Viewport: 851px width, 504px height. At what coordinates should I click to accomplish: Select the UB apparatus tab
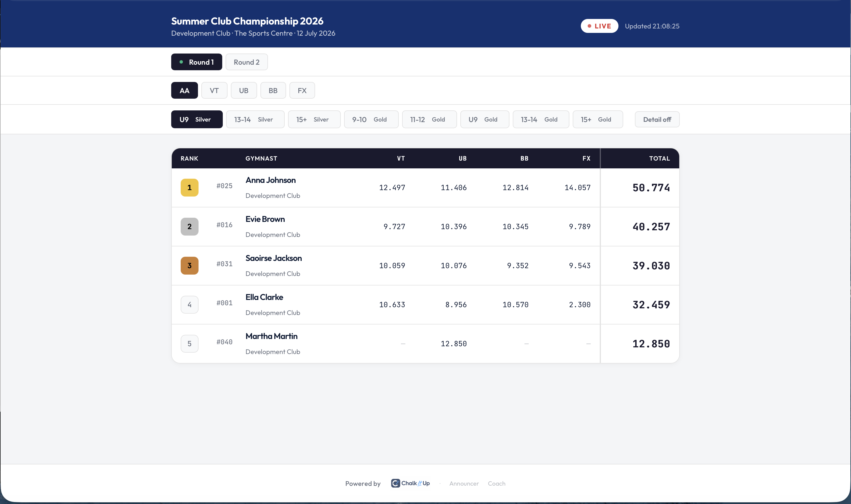[244, 90]
